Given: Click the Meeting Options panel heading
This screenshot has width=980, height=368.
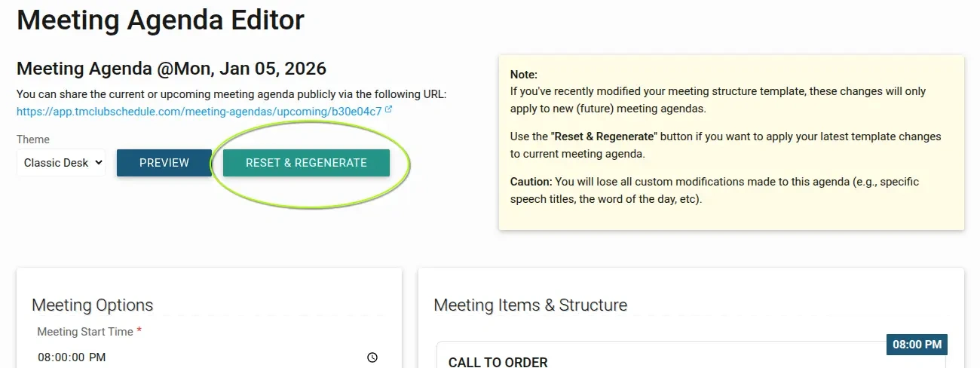Looking at the screenshot, I should pos(93,305).
